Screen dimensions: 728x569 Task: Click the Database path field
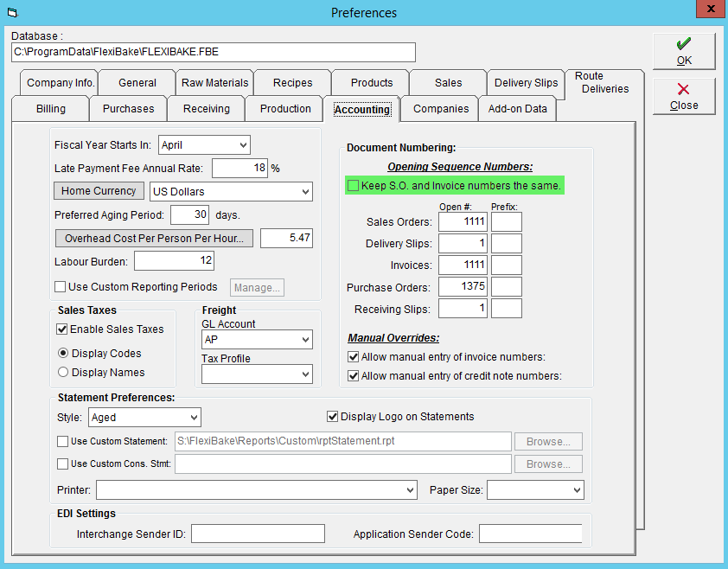click(213, 52)
